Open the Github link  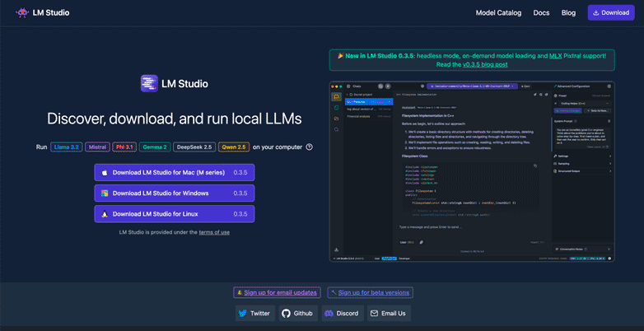coord(298,314)
